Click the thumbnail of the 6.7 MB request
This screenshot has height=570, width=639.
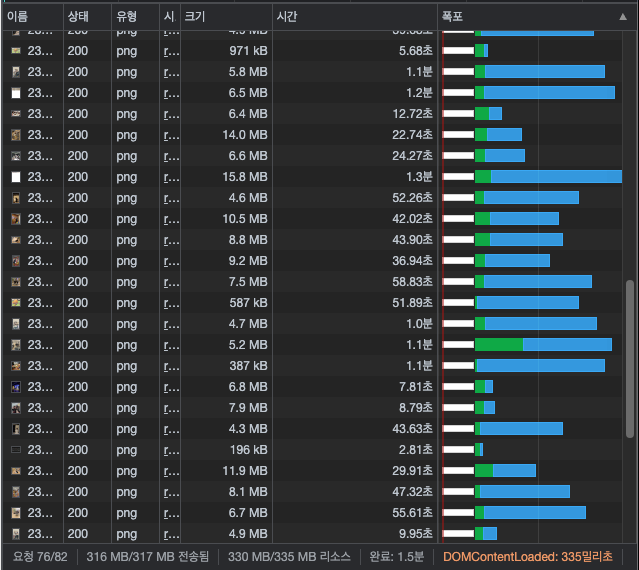pos(16,513)
